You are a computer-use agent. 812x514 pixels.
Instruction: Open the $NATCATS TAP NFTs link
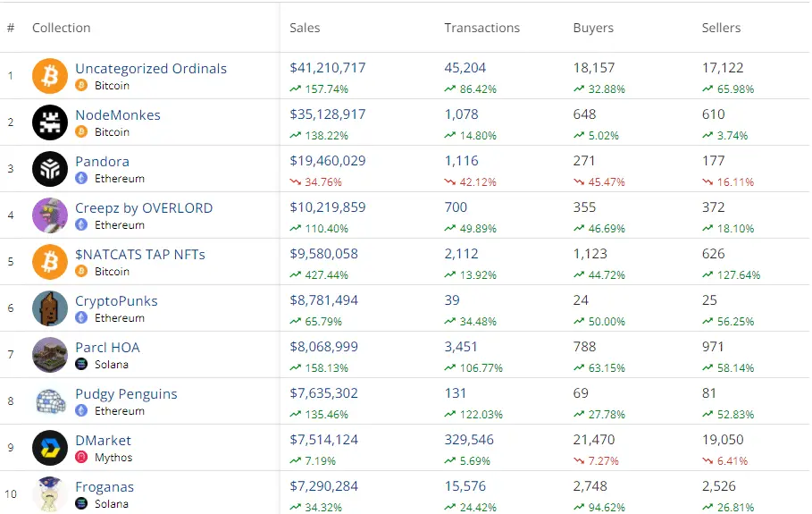click(140, 255)
